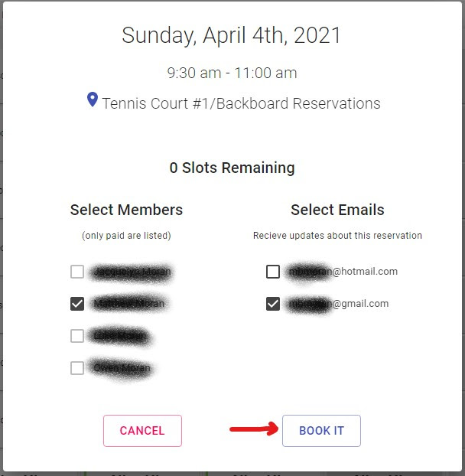Click the Select Members heading
The width and height of the screenshot is (465, 476).
126,210
